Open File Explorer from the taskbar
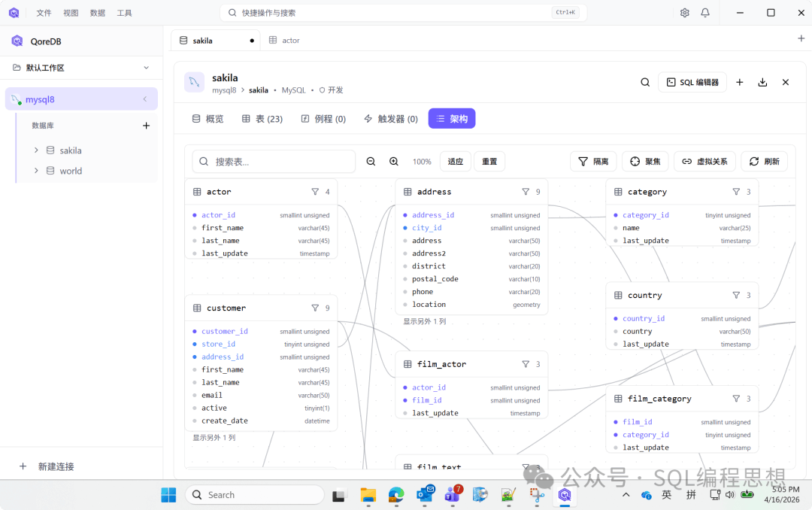 [x=368, y=495]
